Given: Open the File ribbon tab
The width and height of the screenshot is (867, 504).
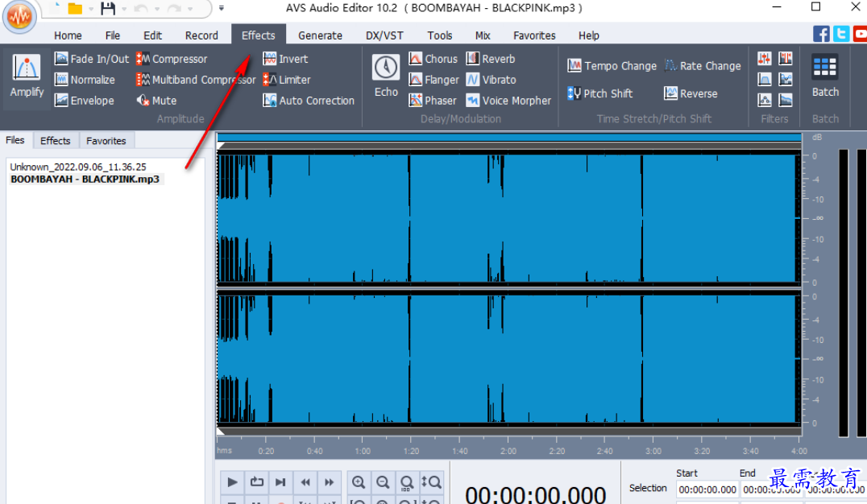Looking at the screenshot, I should 113,35.
